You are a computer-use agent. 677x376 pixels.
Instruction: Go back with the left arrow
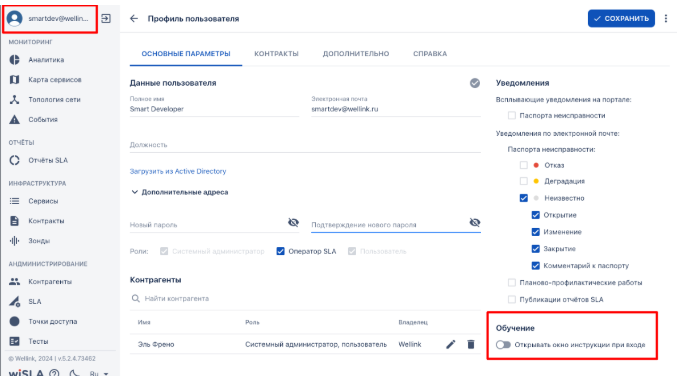click(x=134, y=19)
